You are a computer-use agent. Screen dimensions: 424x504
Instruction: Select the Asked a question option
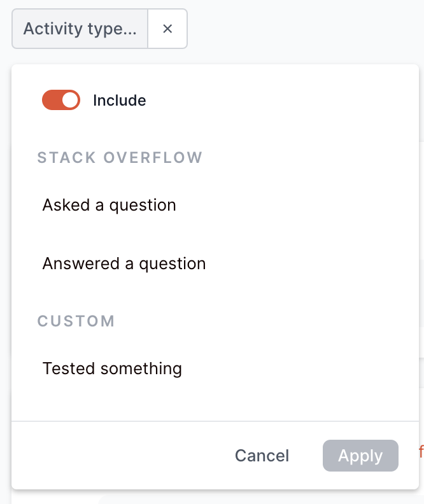pyautogui.click(x=109, y=206)
